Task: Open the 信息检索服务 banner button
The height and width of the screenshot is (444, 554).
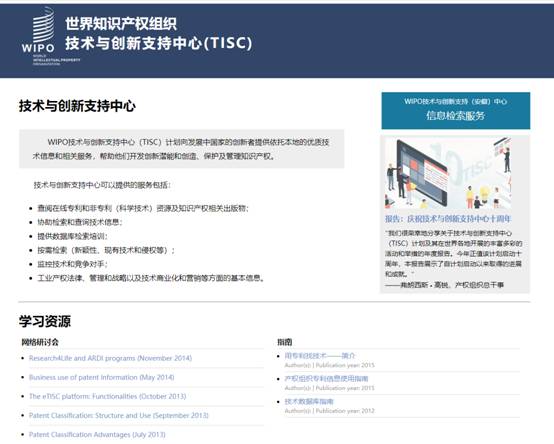Action: tap(455, 111)
